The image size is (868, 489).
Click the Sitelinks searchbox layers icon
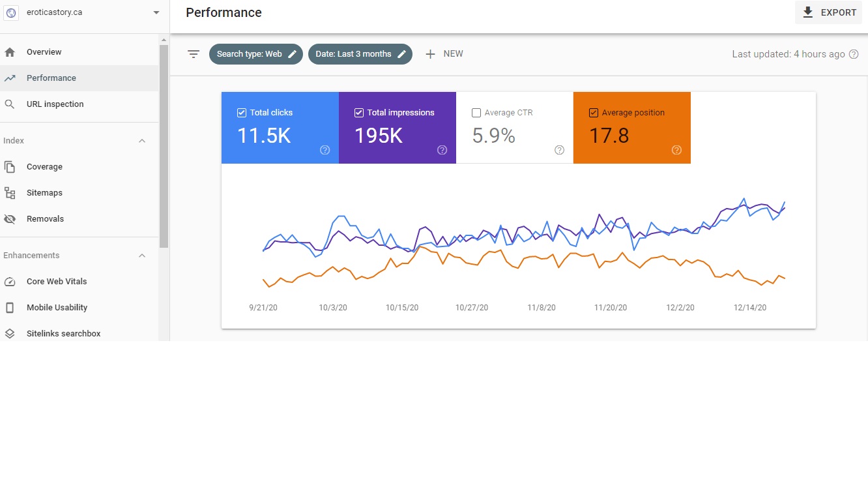(x=10, y=334)
